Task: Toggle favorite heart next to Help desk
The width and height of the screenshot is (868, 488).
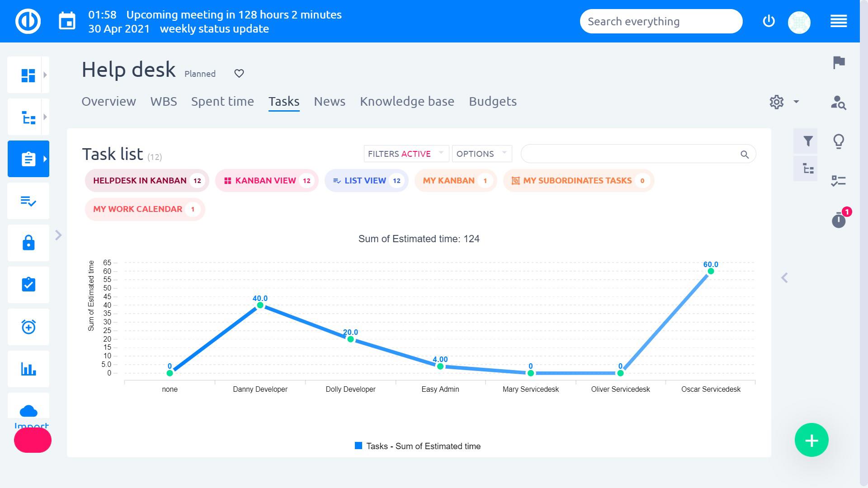Action: 239,73
